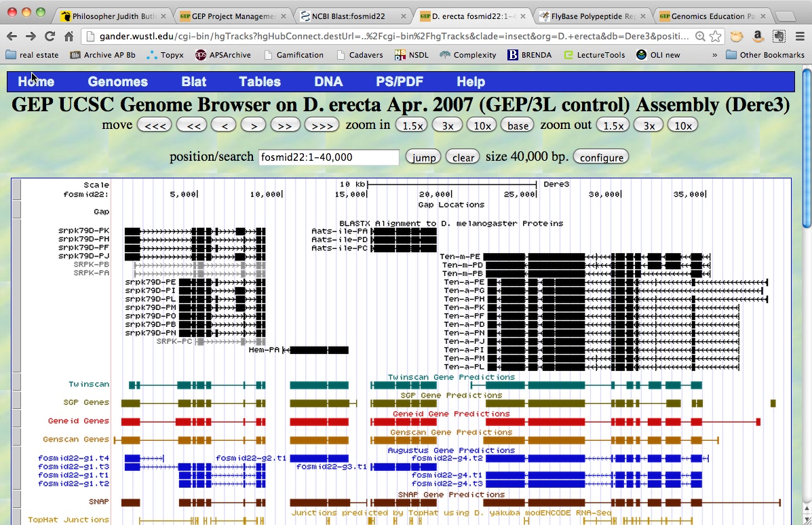Show hidden bookmarks with the overflow chevron

tap(714, 55)
